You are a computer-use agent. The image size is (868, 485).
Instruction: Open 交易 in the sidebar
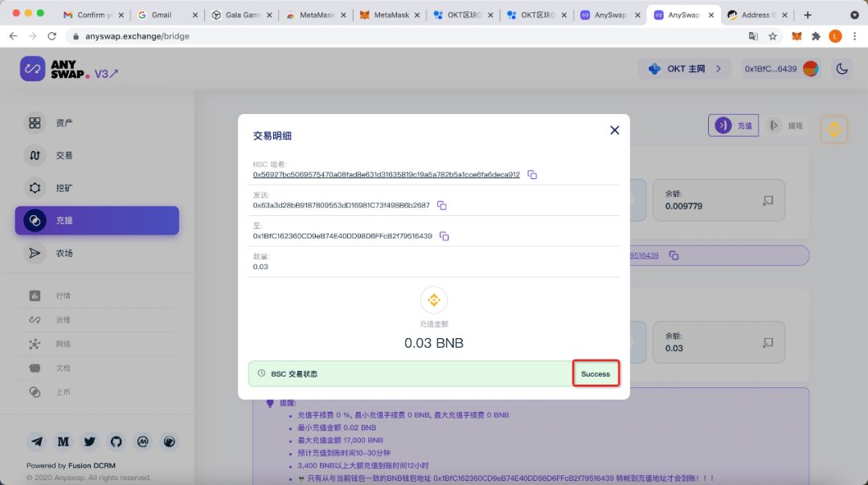click(97, 156)
